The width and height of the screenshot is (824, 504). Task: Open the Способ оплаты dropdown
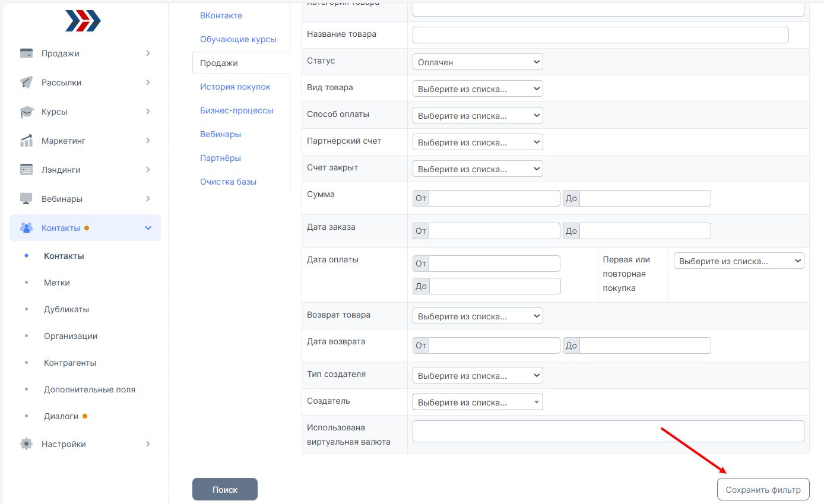(478, 116)
